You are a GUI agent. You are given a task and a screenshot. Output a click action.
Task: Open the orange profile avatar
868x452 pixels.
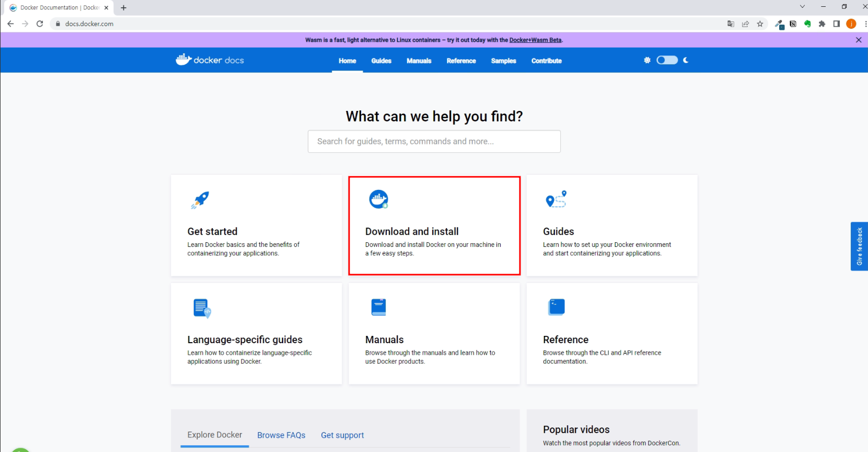(851, 24)
